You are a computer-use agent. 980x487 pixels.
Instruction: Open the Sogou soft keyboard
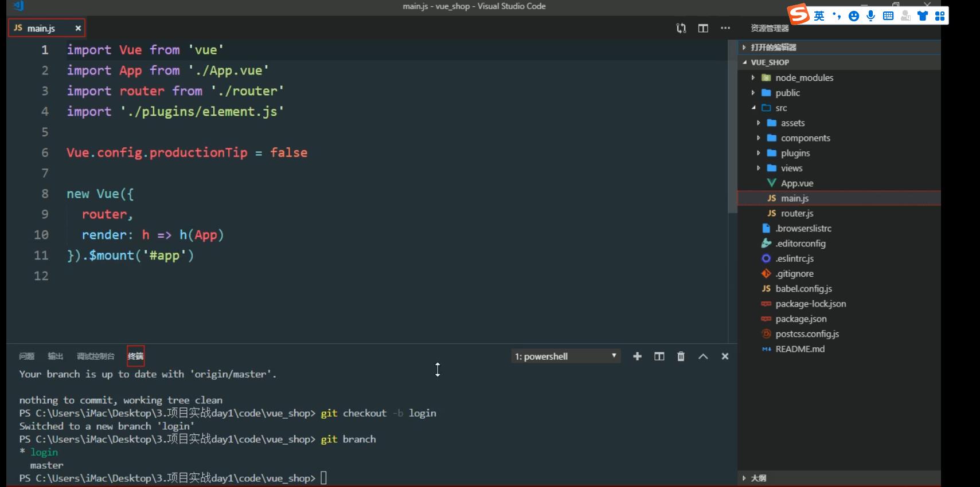pyautogui.click(x=888, y=16)
